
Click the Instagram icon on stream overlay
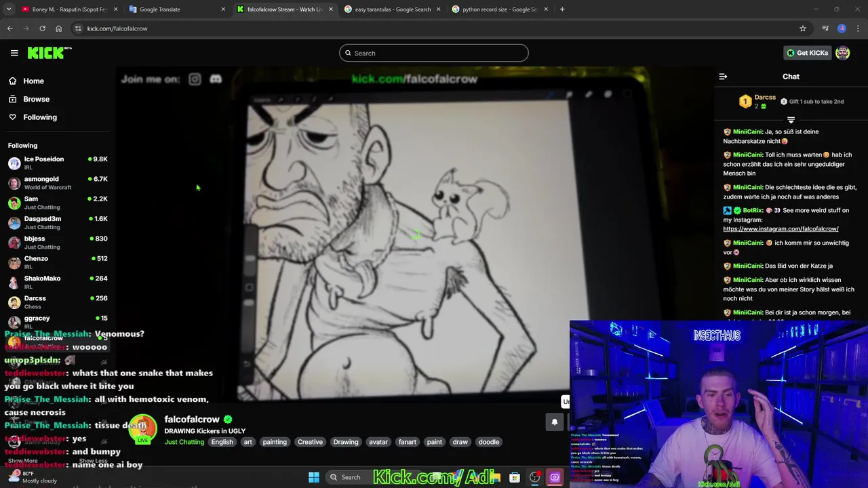tap(195, 79)
